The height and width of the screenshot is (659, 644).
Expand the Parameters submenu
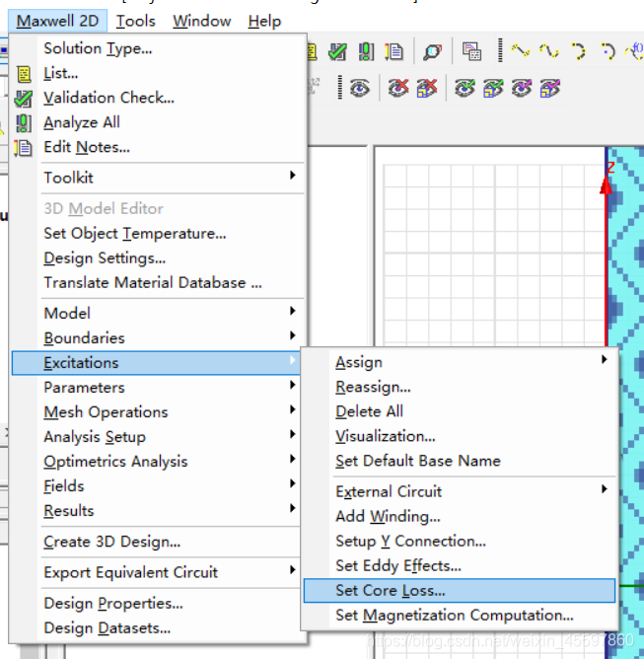(156, 388)
